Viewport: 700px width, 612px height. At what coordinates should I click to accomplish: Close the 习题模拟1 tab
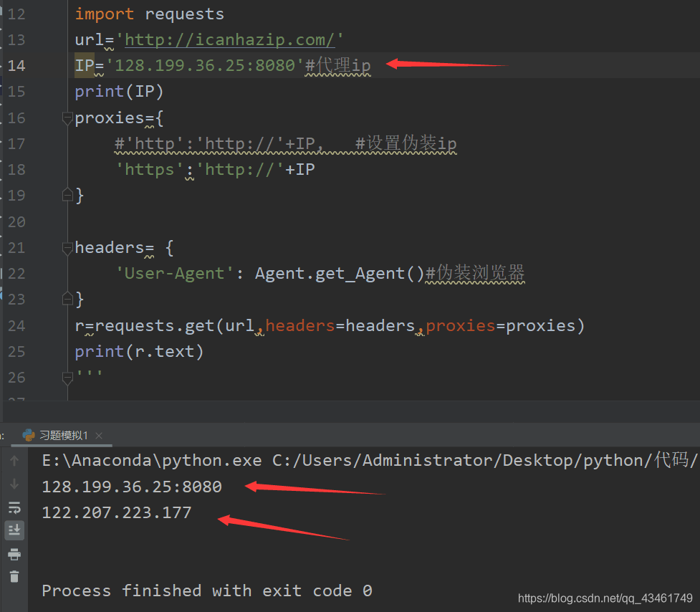pyautogui.click(x=98, y=435)
